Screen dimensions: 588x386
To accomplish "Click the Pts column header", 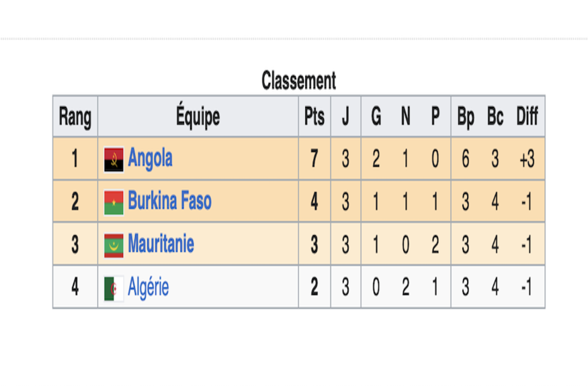I will (x=314, y=117).
